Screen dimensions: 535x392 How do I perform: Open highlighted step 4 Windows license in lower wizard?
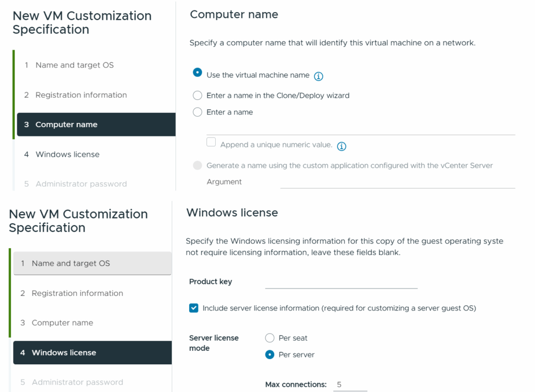pyautogui.click(x=92, y=352)
